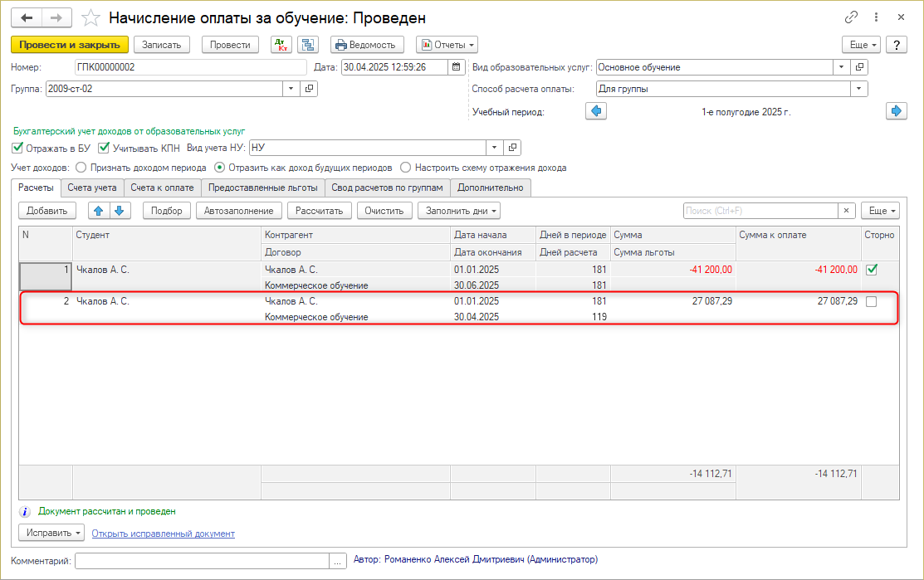Image resolution: width=924 pixels, height=580 pixels.
Task: Add document to favorites with star icon
Action: coord(90,17)
